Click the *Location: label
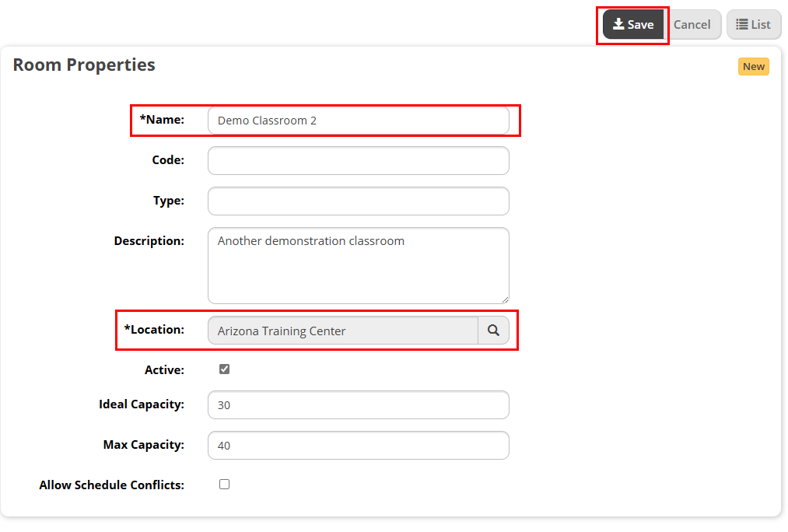The height and width of the screenshot is (532, 788). [x=154, y=330]
